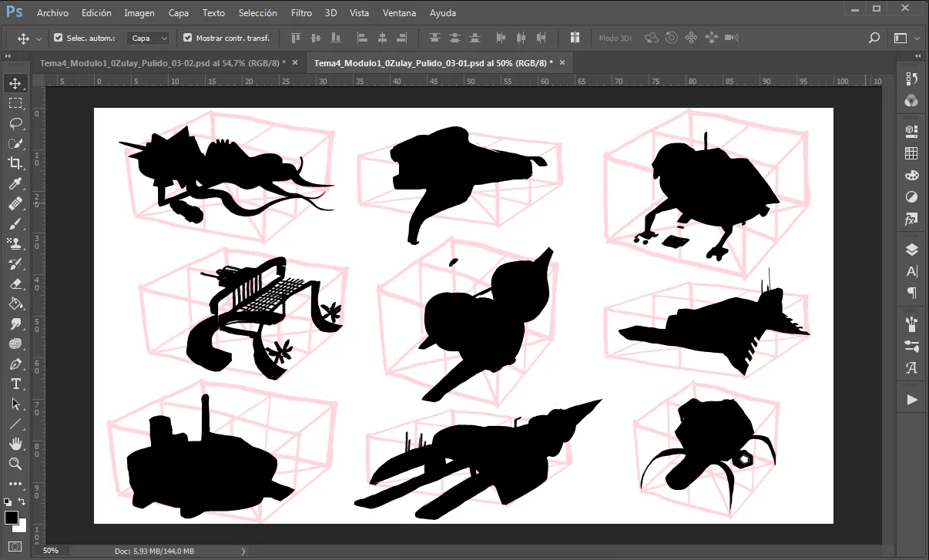Select the Hand tool
929x560 pixels.
[15, 444]
